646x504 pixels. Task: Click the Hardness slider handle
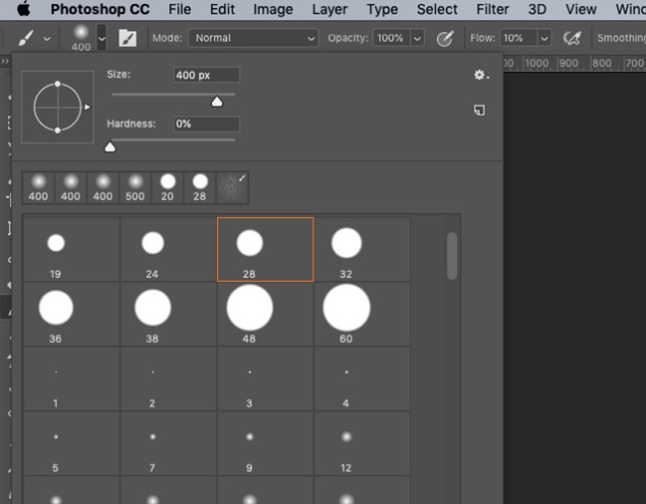coord(110,147)
